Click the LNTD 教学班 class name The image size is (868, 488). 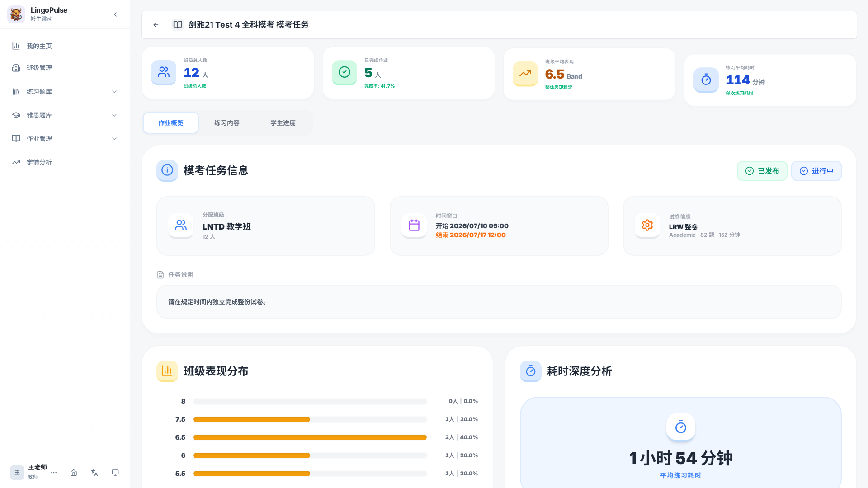click(226, 227)
